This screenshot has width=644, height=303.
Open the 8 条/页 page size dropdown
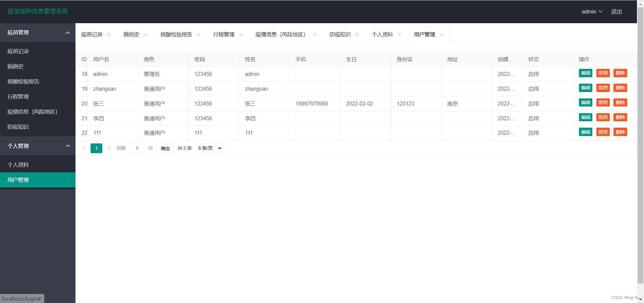210,148
